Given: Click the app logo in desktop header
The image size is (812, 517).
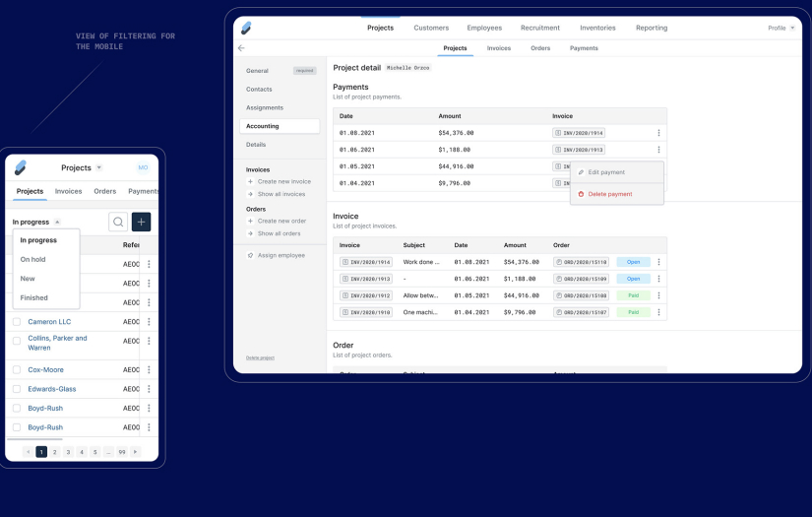Looking at the screenshot, I should [x=246, y=28].
